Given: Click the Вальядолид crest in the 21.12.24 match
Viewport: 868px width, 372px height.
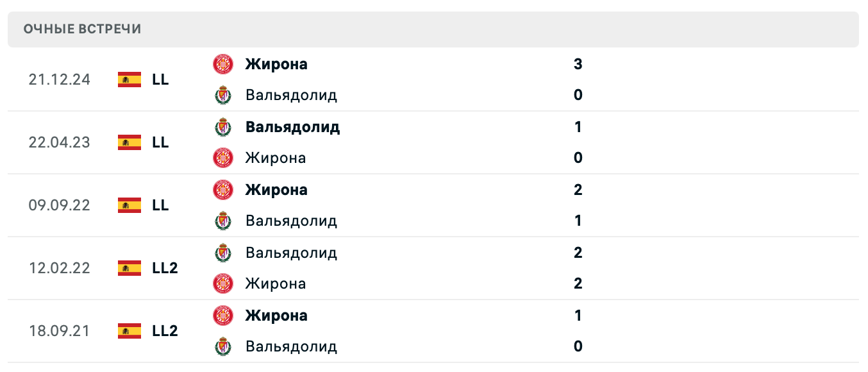Looking at the screenshot, I should pyautogui.click(x=222, y=95).
